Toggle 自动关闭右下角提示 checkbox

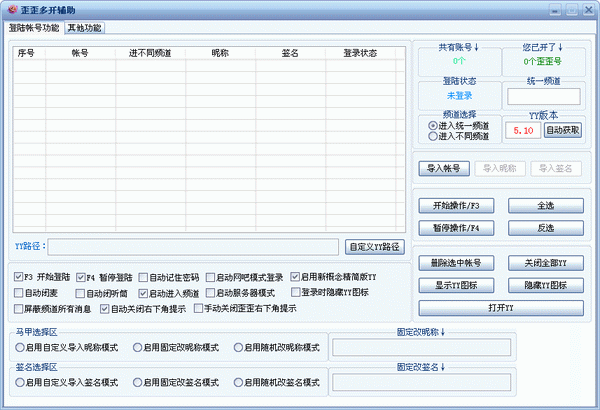104,309
